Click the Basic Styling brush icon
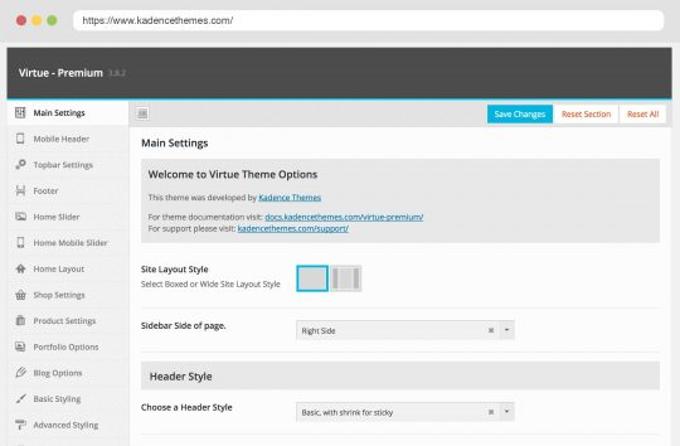The height and width of the screenshot is (446, 680). point(20,399)
